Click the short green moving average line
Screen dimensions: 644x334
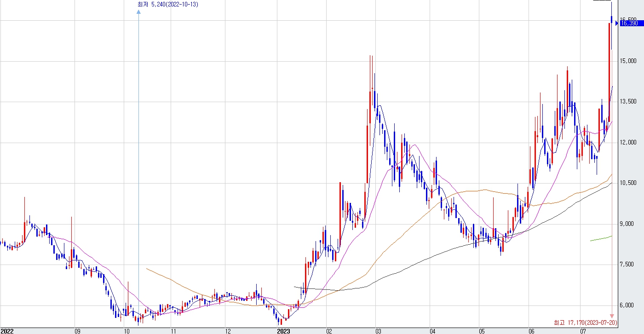pos(601,238)
